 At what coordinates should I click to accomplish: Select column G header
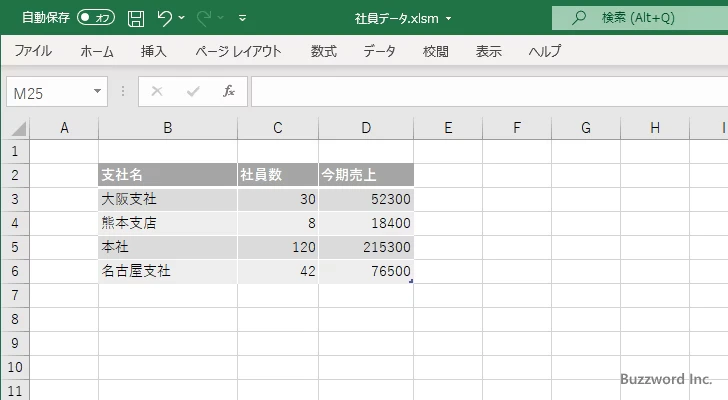pyautogui.click(x=586, y=128)
